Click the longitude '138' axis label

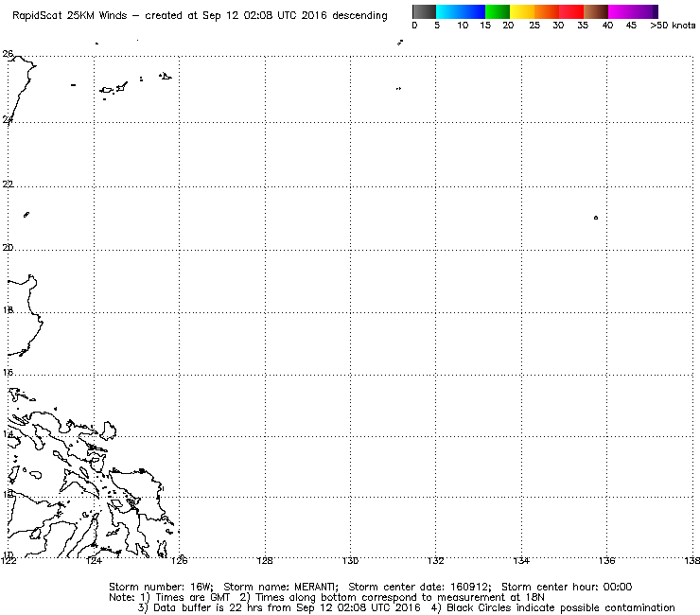[692, 560]
